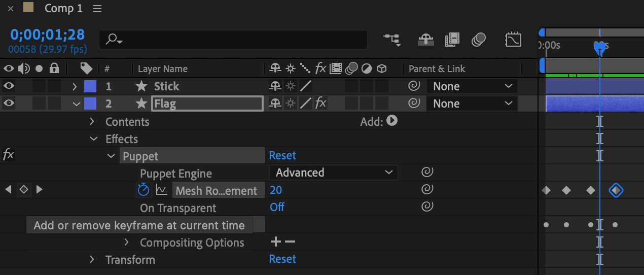The image size is (644, 275).
Task: Expand the Contents group
Action: click(92, 122)
